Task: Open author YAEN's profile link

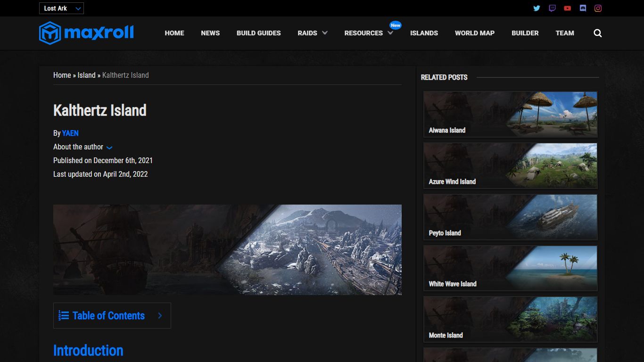Action: tap(70, 133)
